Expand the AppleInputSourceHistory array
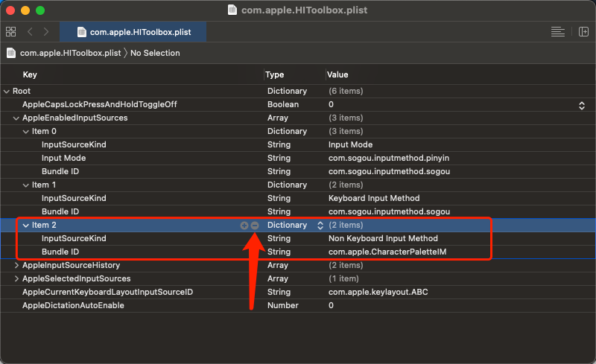 tap(16, 265)
